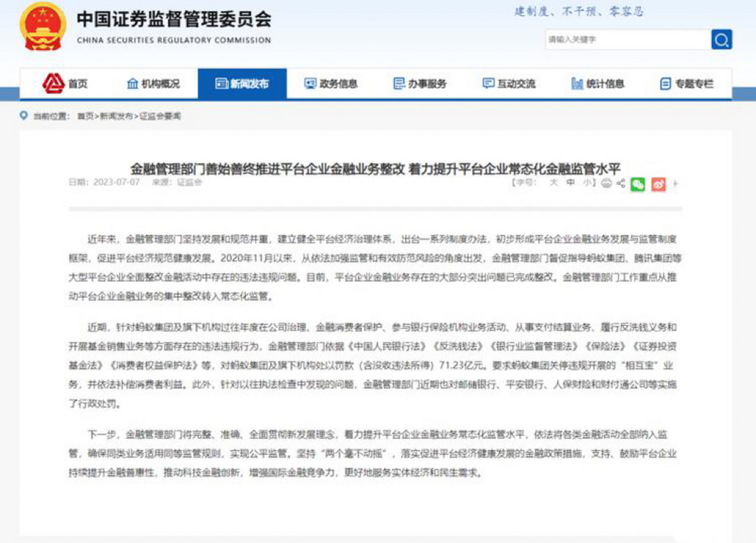The height and width of the screenshot is (543, 756).
Task: Click the chart icon beside 统计信息
Action: coord(577,84)
